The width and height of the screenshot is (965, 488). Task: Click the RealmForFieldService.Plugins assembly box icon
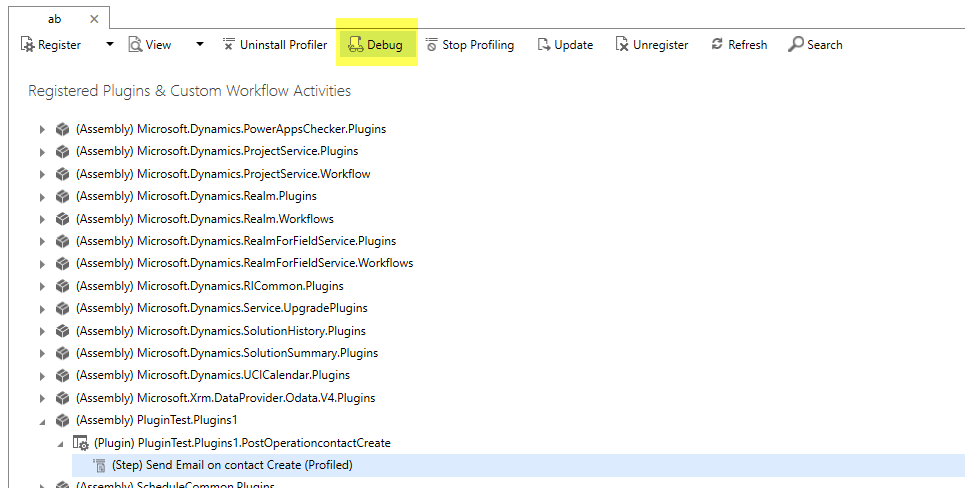click(62, 241)
